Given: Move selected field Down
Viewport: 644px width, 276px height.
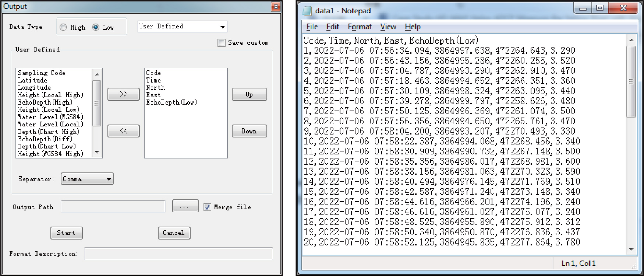Looking at the screenshot, I should coord(250,131).
